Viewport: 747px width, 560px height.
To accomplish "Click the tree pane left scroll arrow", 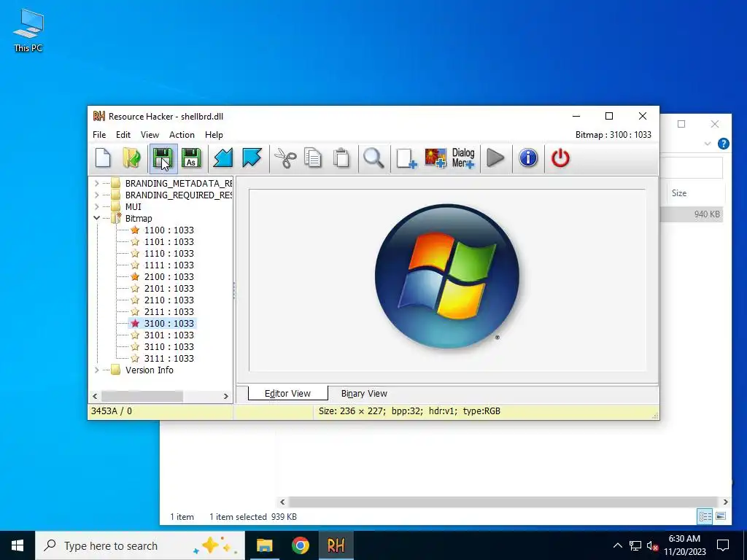I will click(95, 396).
